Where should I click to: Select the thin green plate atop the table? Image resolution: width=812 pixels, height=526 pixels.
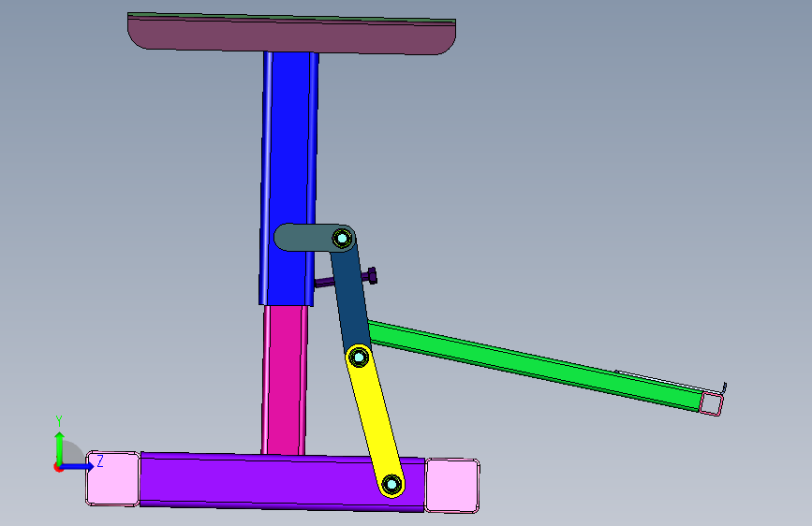click(x=291, y=18)
